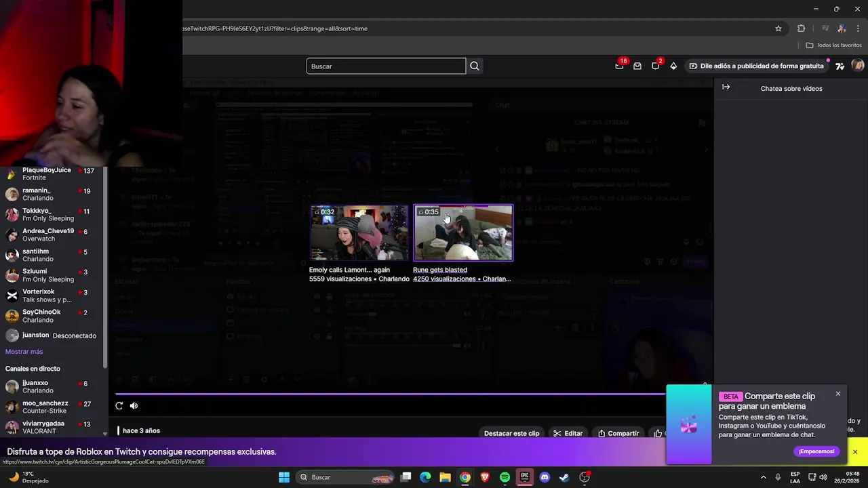Open File Explorer from taskbar
This screenshot has height=488, width=868.
tap(445, 477)
